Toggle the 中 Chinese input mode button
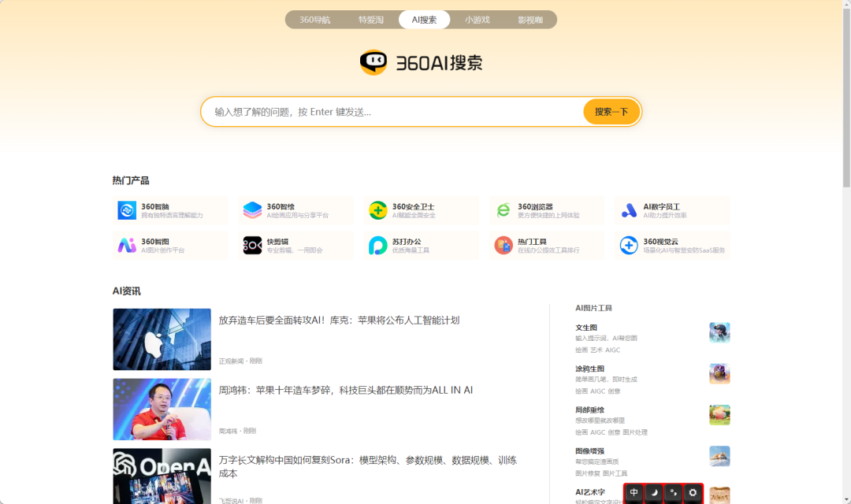Image resolution: width=851 pixels, height=504 pixels. pyautogui.click(x=634, y=493)
